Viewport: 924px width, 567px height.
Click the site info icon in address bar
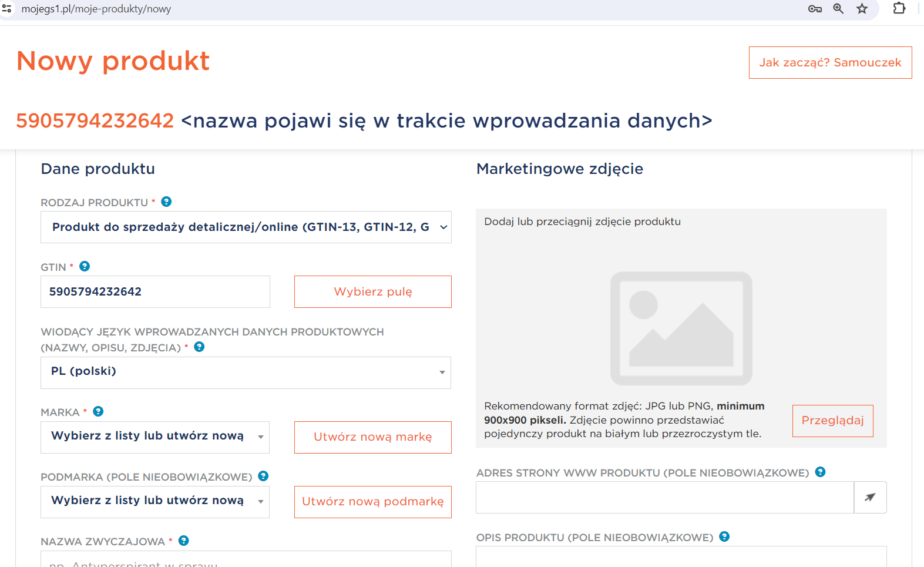(x=7, y=9)
